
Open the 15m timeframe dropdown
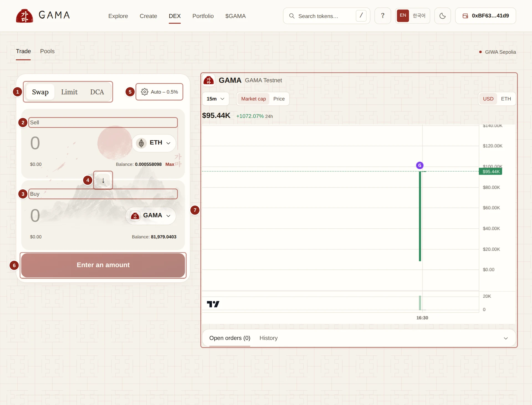[x=216, y=99]
